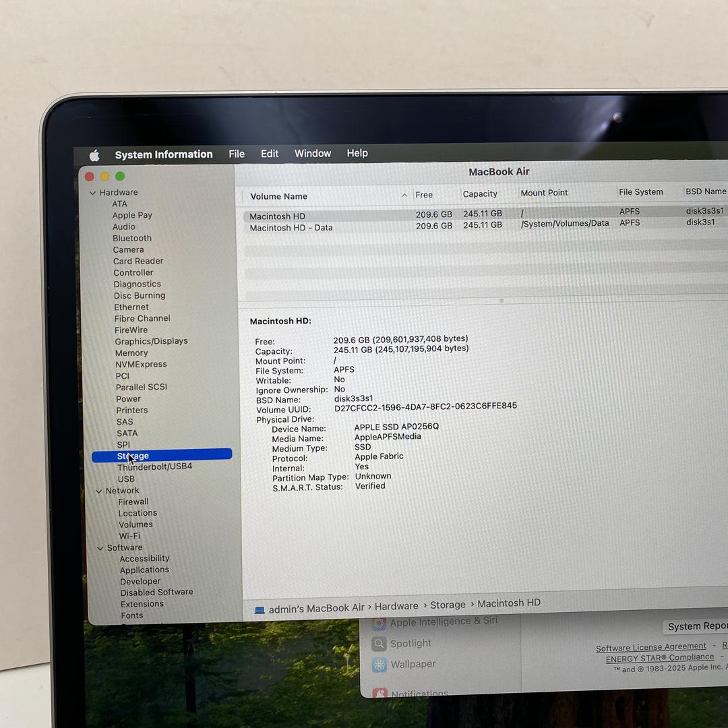The height and width of the screenshot is (728, 728).
Task: Open the File menu
Action: pos(237,154)
